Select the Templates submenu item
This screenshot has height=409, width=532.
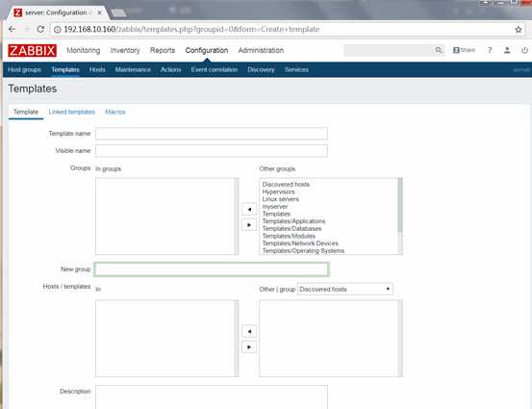click(x=65, y=69)
